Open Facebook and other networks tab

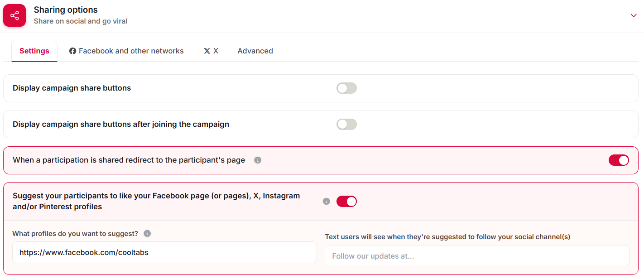(x=126, y=51)
